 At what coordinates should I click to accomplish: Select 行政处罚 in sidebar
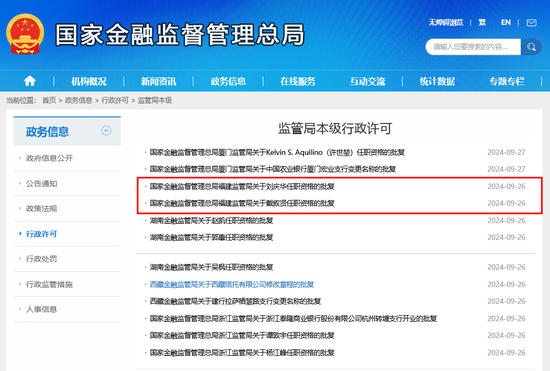41,259
